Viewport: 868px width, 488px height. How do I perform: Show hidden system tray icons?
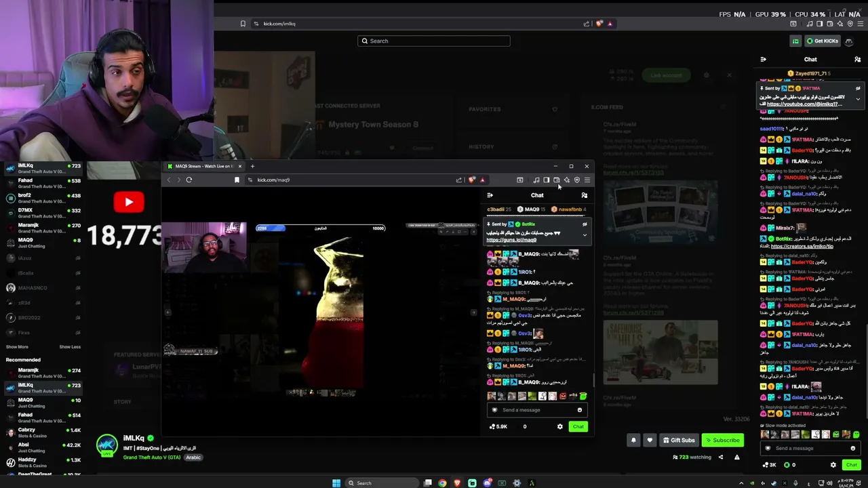point(741,483)
